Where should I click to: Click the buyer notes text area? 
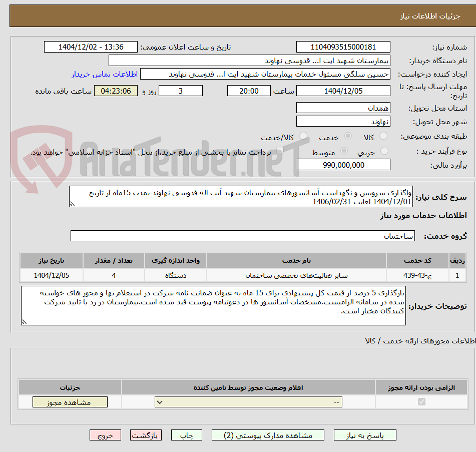click(x=213, y=305)
